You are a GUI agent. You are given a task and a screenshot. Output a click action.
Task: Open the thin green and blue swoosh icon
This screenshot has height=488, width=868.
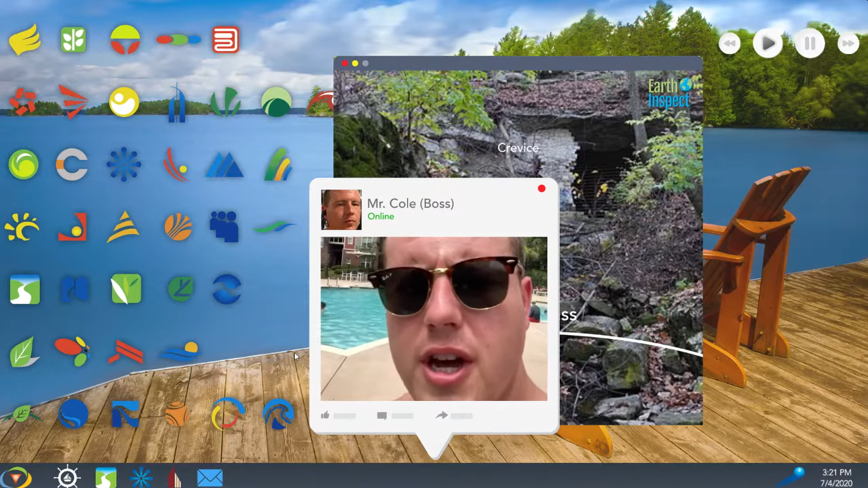pos(275,227)
